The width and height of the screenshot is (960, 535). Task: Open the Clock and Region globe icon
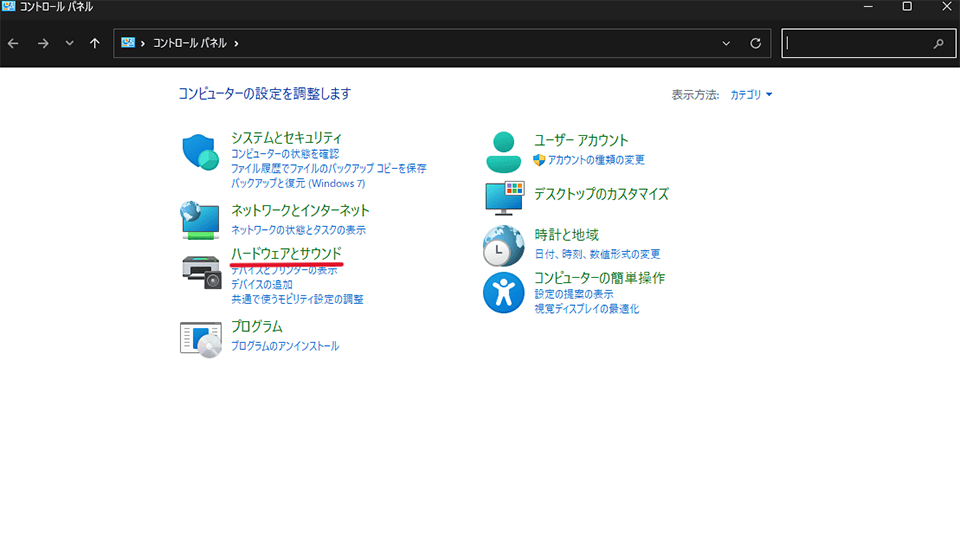coord(503,245)
